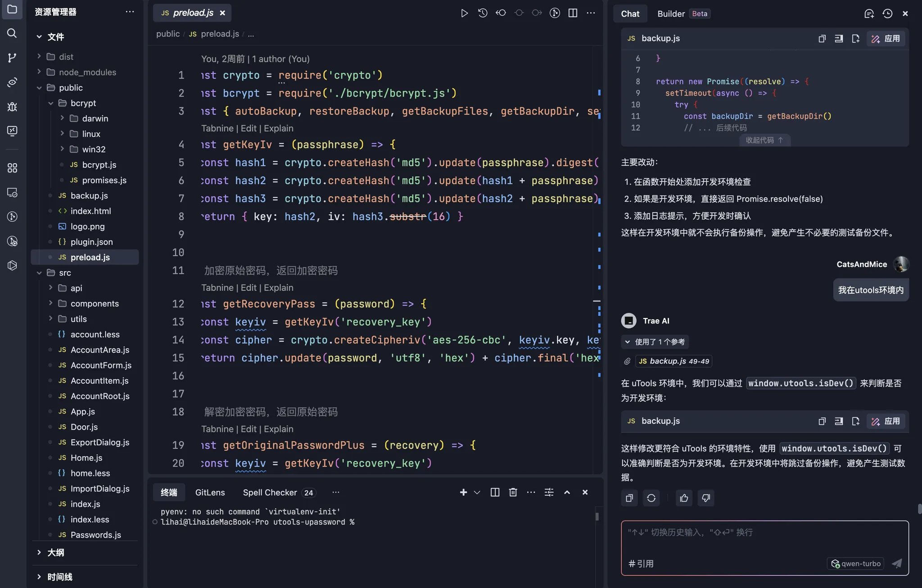Delete the terminal with trash icon

pyautogui.click(x=513, y=492)
